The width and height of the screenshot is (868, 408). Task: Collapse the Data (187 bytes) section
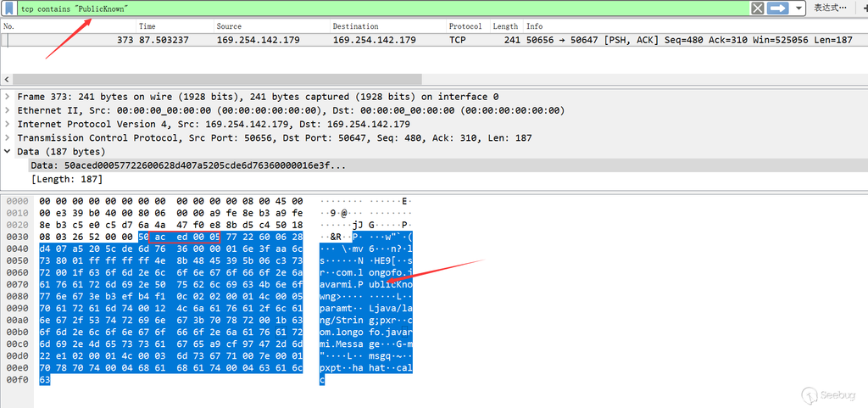(8, 151)
